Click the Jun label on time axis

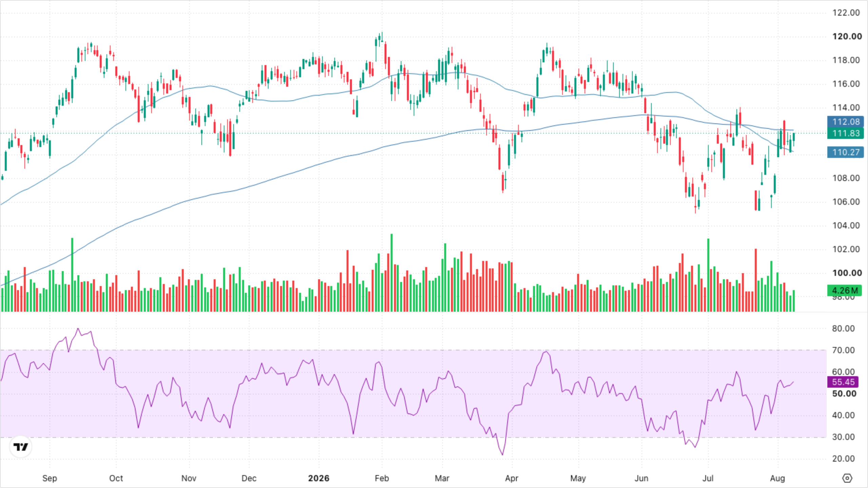click(x=642, y=478)
